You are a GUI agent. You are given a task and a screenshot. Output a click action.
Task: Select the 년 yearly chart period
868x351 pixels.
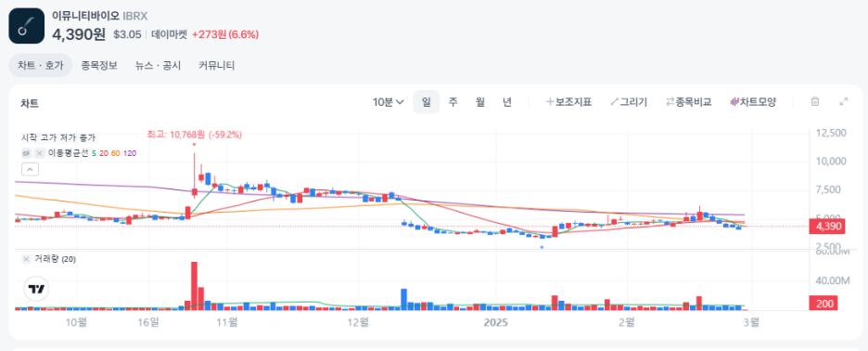[507, 102]
